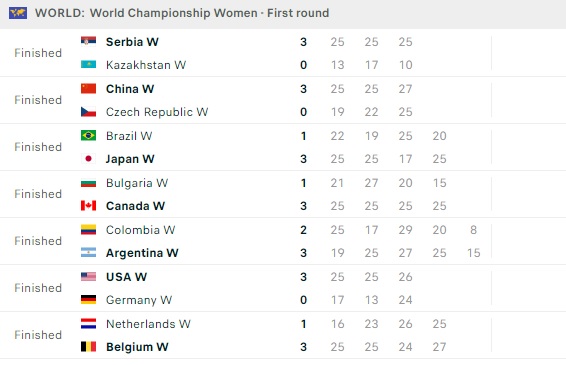Viewport: 566px width, 365px height.
Task: Click Finished status of Belgium match
Action: click(x=38, y=335)
